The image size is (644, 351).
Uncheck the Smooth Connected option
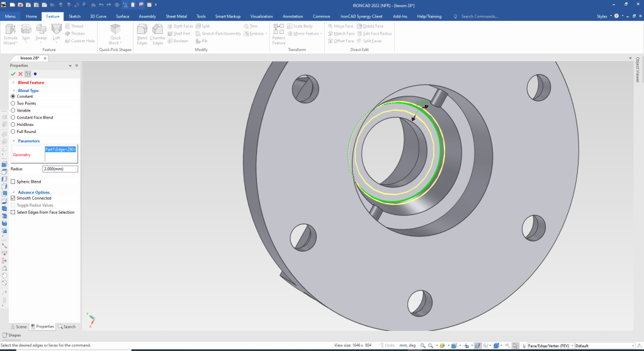pyautogui.click(x=13, y=198)
